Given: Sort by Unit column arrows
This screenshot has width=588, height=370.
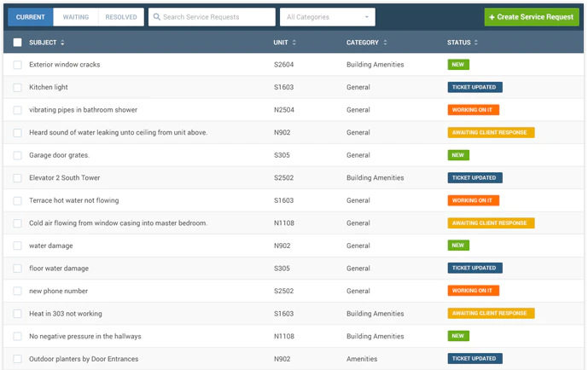Looking at the screenshot, I should point(294,43).
